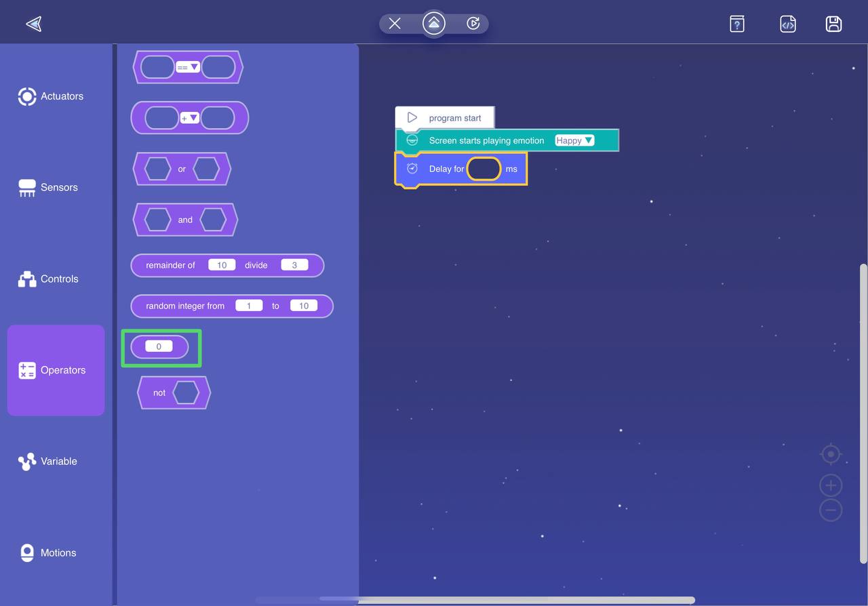Click the circular run-refresh icon
Screen dimensions: 868x606
point(473,24)
